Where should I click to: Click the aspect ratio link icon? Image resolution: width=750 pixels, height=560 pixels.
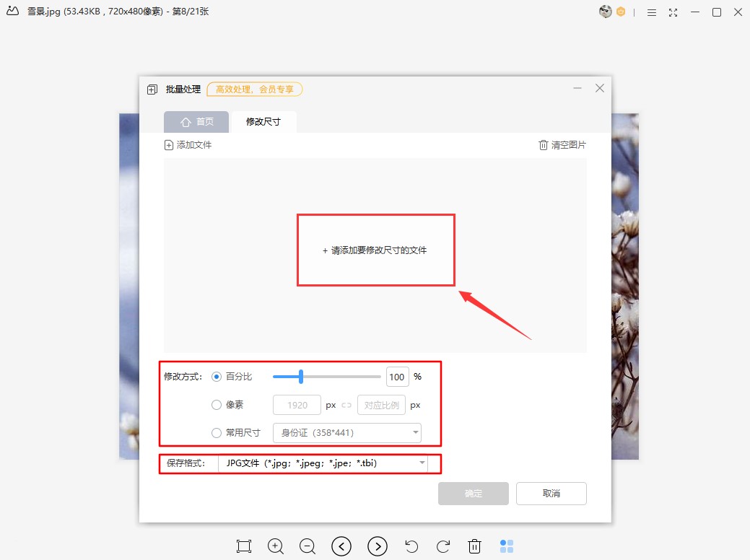click(346, 405)
